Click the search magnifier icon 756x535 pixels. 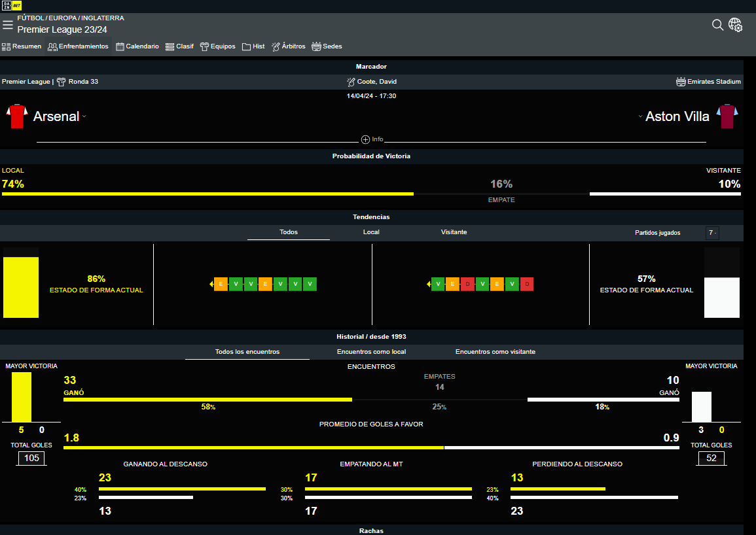click(717, 25)
